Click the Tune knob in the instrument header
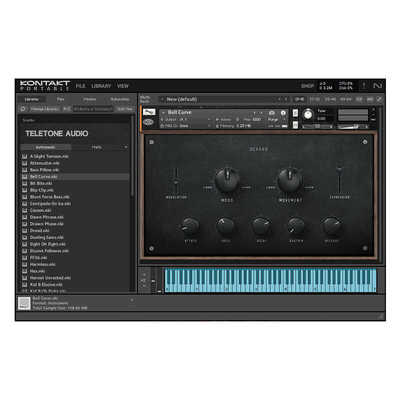This screenshot has height=400, width=400. click(x=308, y=115)
